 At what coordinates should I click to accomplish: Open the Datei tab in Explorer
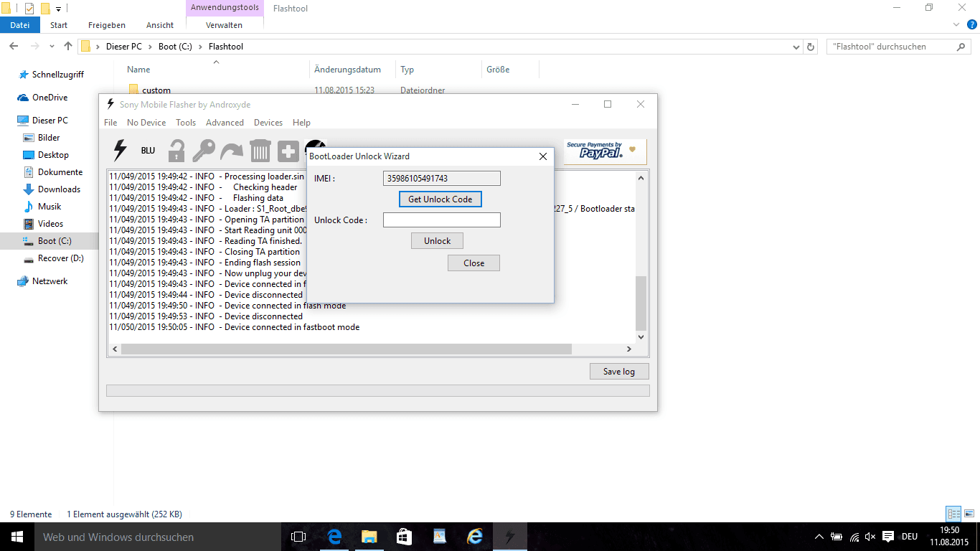point(20,25)
